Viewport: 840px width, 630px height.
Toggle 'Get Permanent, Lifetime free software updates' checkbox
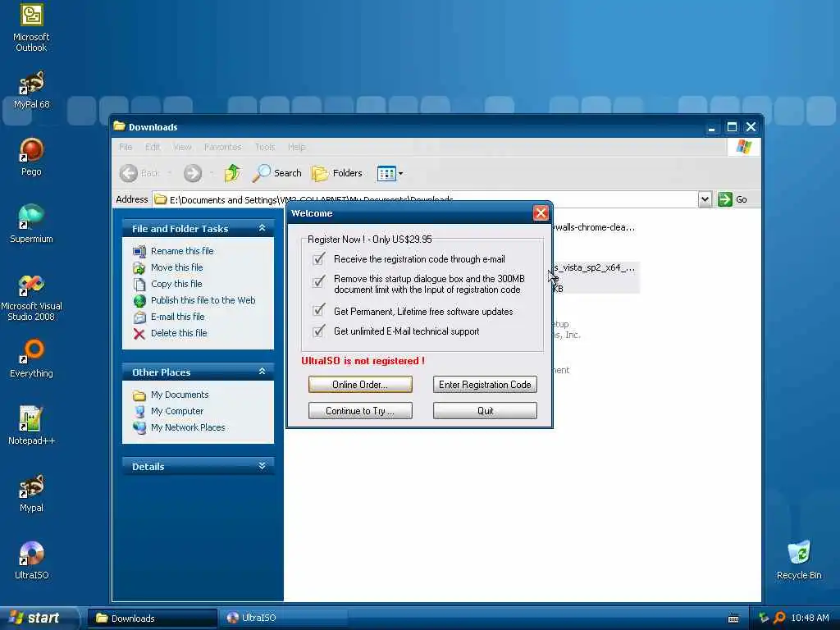(x=318, y=311)
